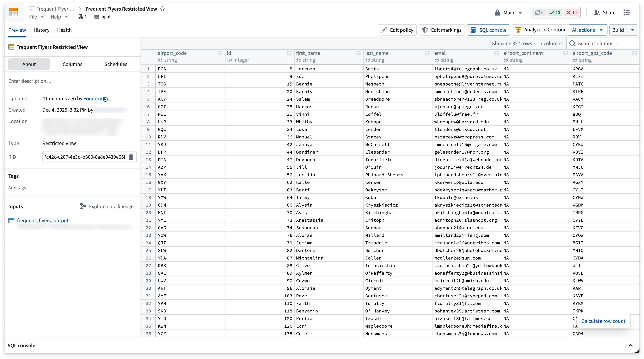
Task: Click the Edit markings button
Action: [442, 30]
